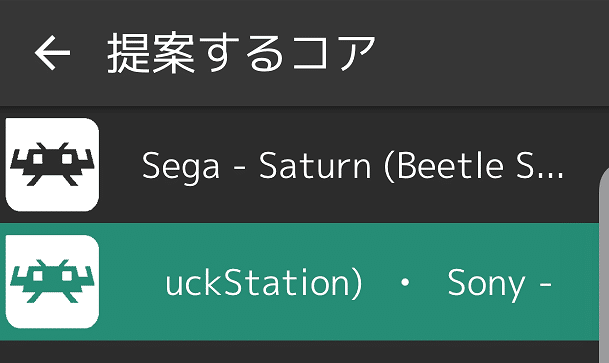Click the white rounded tile beside Sega Saturn
609x363 pixels.
[52, 165]
